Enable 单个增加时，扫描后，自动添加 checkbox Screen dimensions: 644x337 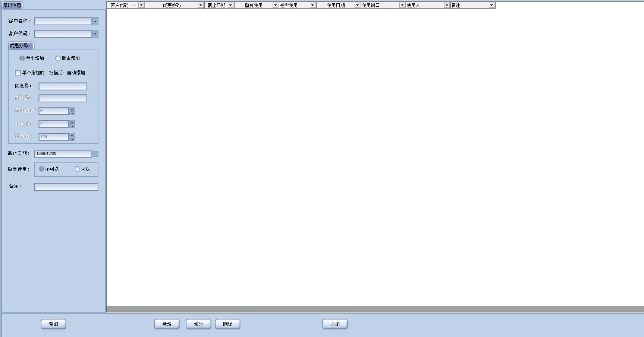(18, 73)
